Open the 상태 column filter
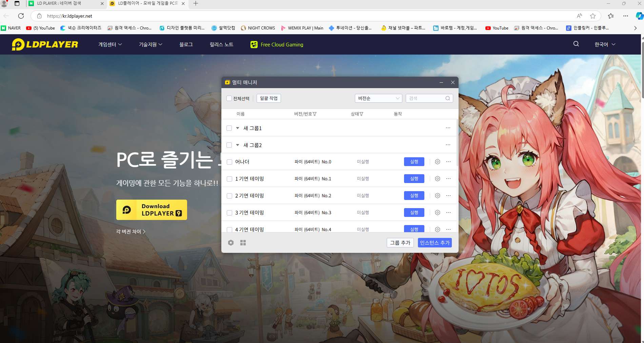This screenshot has width=644, height=343. 361,114
